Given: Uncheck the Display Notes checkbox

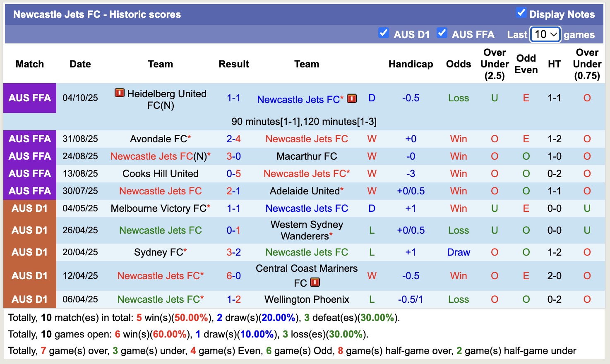Looking at the screenshot, I should tap(521, 13).
